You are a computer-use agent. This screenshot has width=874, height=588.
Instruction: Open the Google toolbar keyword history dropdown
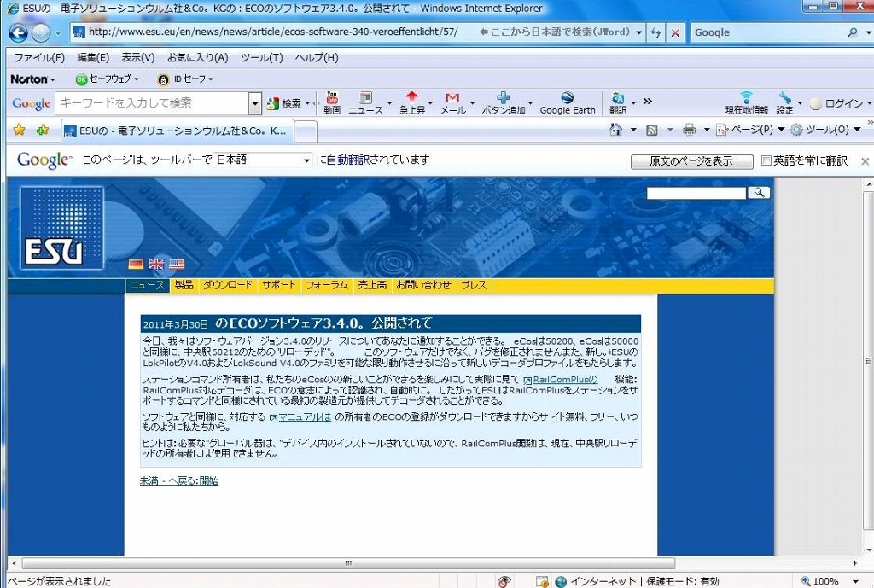pyautogui.click(x=254, y=103)
